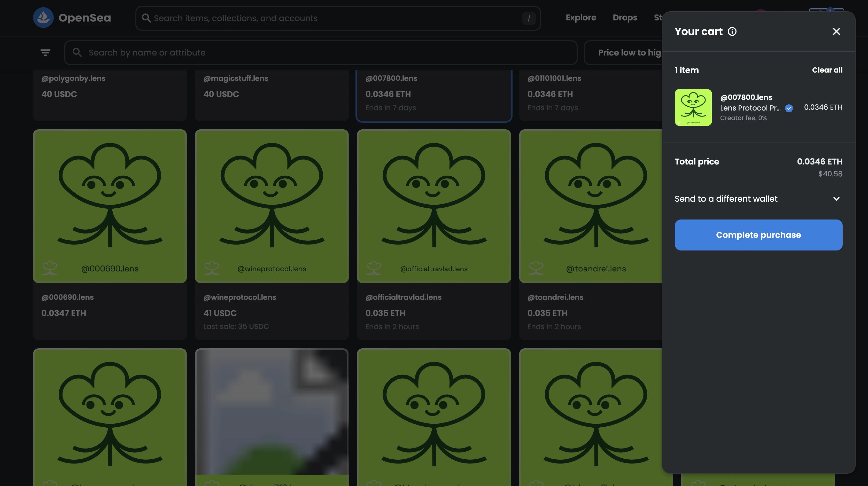Screen dimensions: 868x486
Task: Clear all items from the cart
Action: (827, 70)
